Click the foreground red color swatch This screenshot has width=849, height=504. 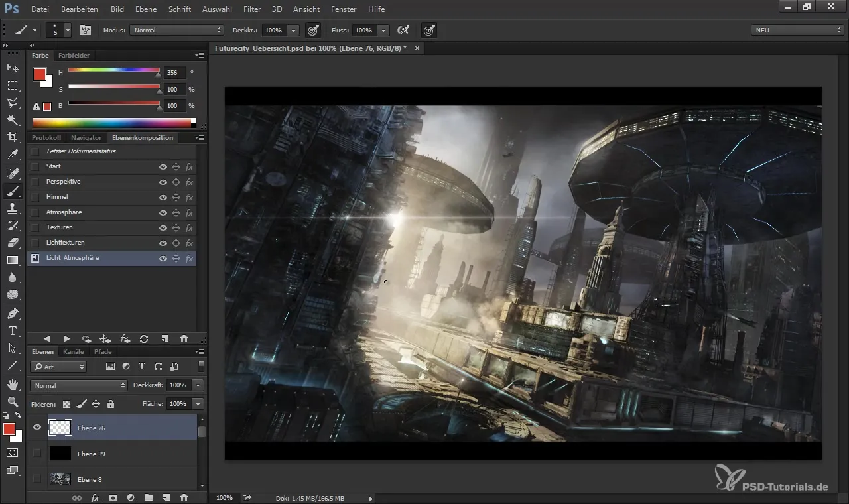point(38,74)
